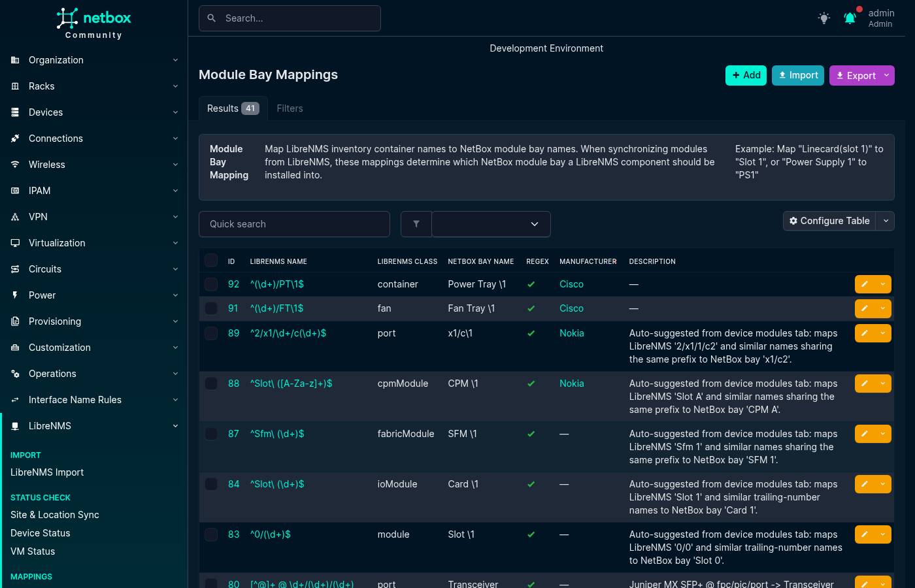Click the IPAM sidebar icon

point(15,191)
